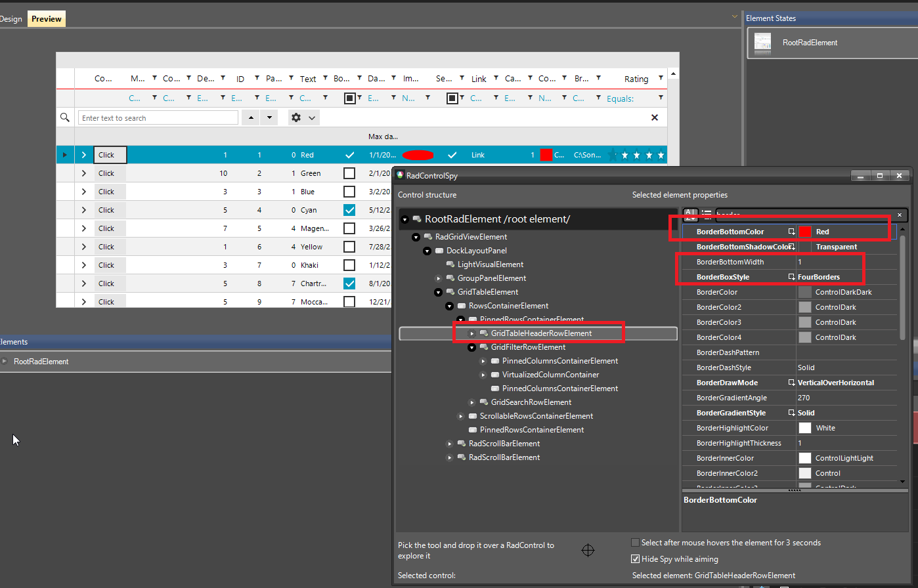This screenshot has height=588, width=918.
Task: Click the magnifier icon beside the search box
Action: tap(64, 117)
